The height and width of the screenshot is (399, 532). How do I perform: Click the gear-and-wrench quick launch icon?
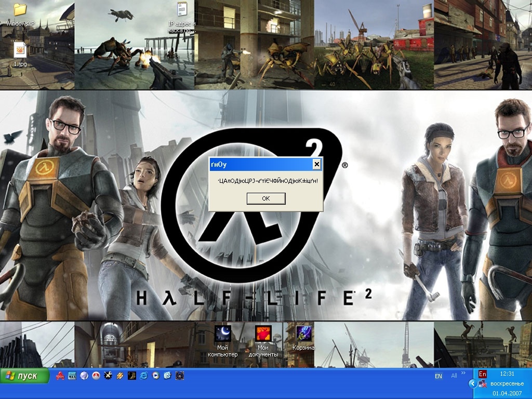[x=108, y=376]
